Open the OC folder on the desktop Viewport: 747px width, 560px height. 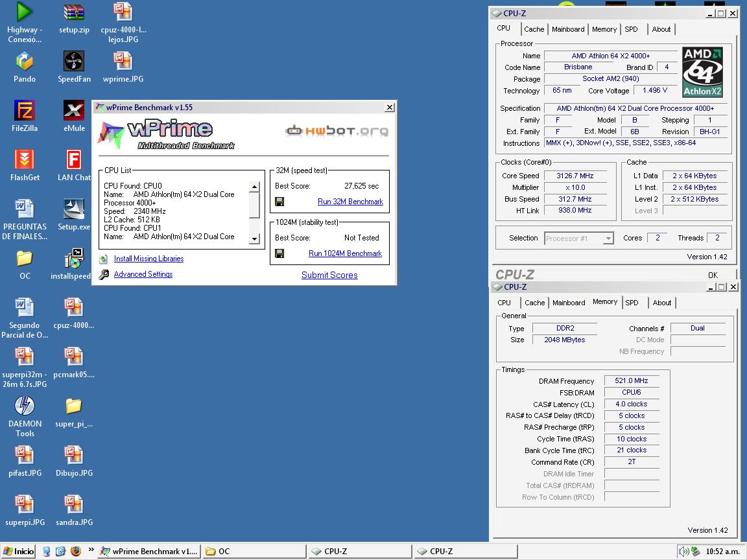coord(24,264)
